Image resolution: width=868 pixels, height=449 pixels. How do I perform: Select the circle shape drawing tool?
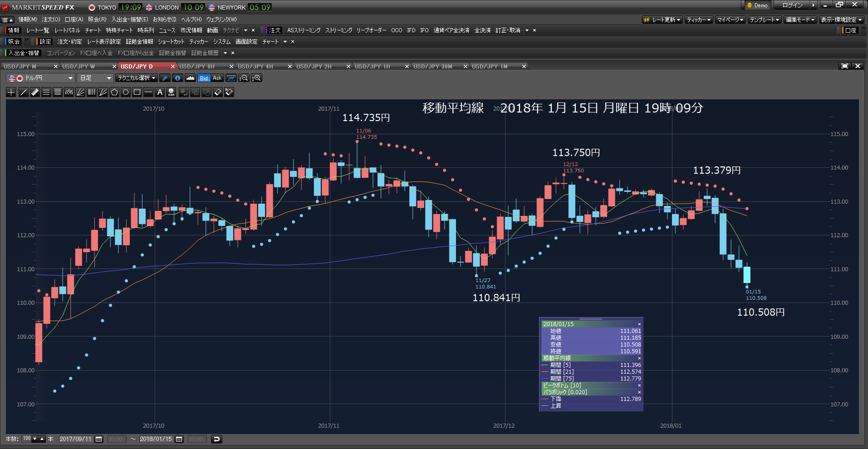click(126, 92)
